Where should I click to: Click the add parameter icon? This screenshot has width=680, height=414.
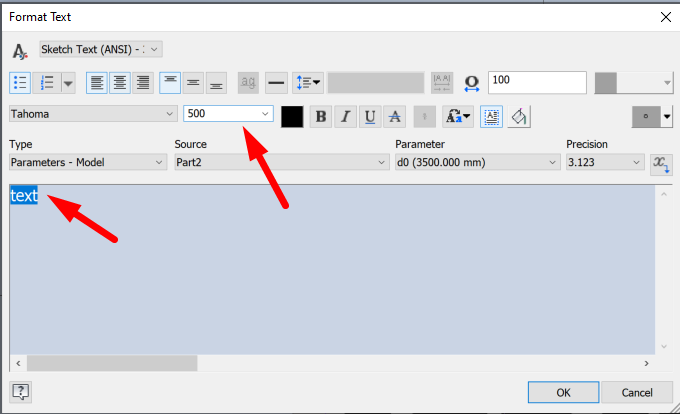[661, 164]
